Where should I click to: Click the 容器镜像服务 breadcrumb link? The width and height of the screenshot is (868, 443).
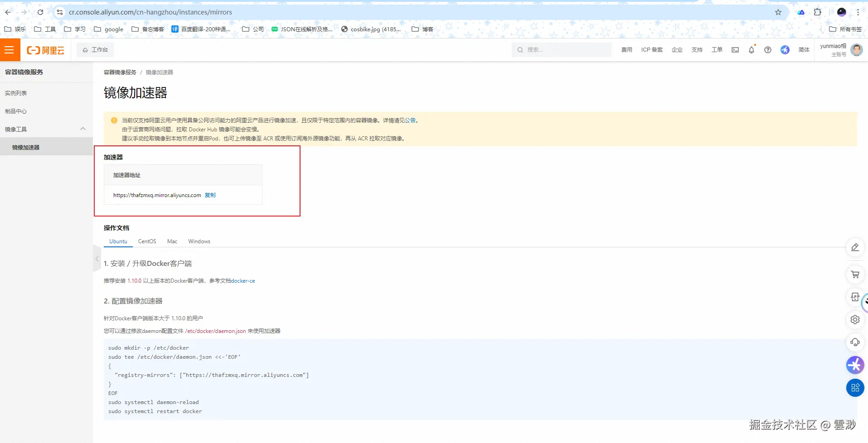click(x=120, y=72)
